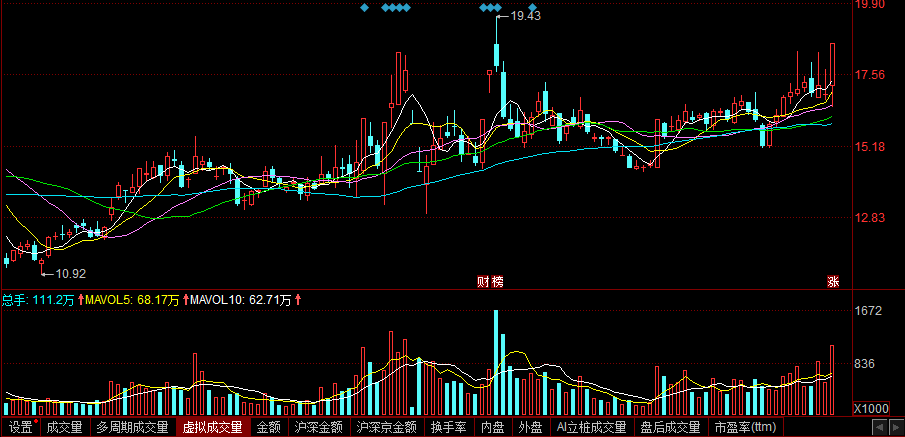Click the tallest cyan volume bar

coord(496,363)
